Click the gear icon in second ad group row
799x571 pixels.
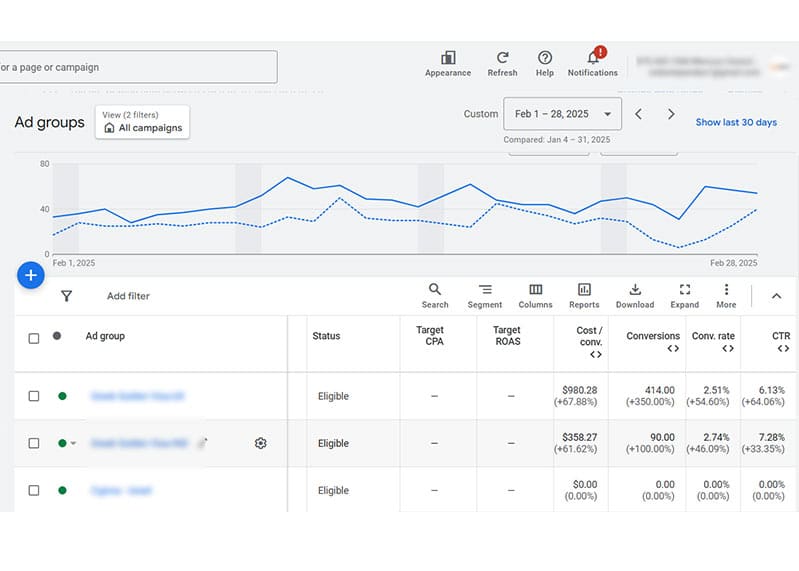tap(260, 443)
